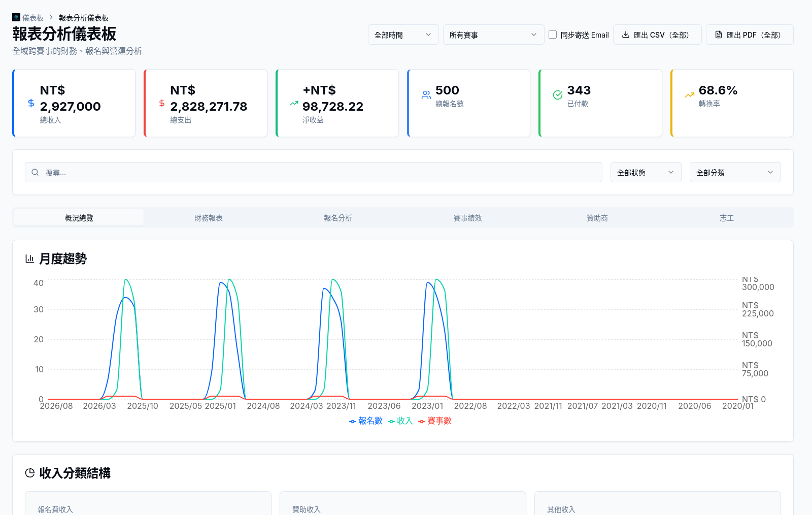Image resolution: width=812 pixels, height=515 pixels.
Task: Click the 2022/08 label on chart axis
Action: click(470, 406)
